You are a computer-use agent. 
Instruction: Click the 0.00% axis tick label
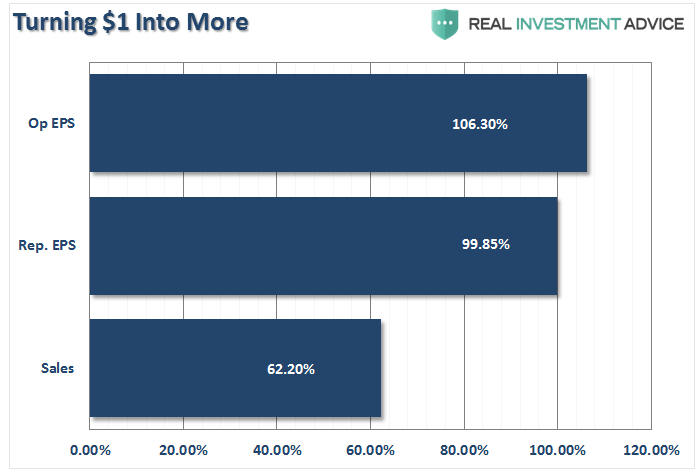tap(90, 449)
